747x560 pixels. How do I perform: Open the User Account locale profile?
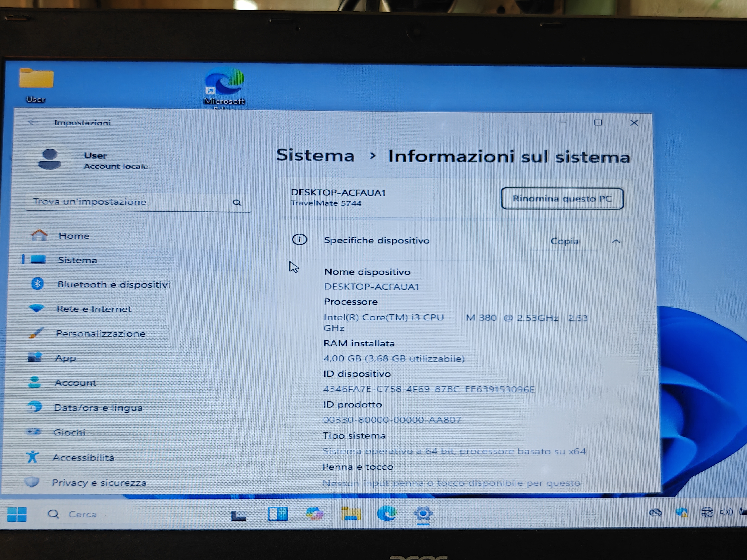pyautogui.click(x=93, y=160)
